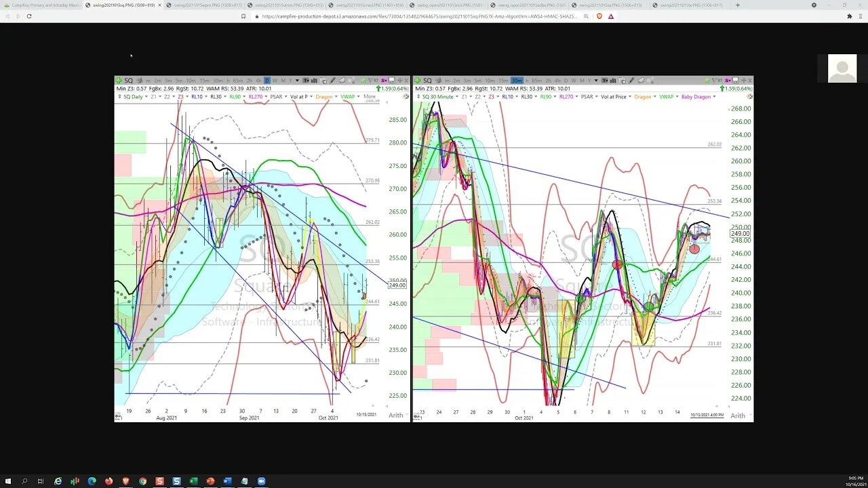Open a new browser tab with the plus icon
The width and height of the screenshot is (868, 488).
point(737,5)
